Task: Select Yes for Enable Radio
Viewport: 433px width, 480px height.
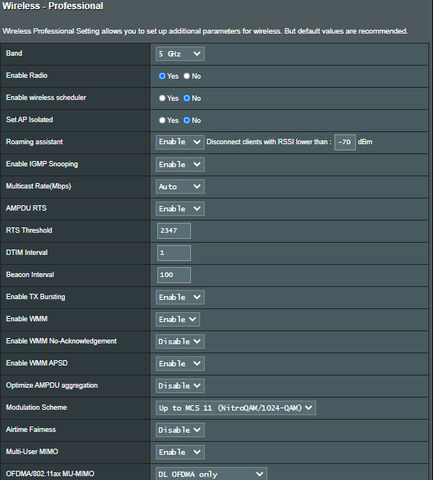Action: pyautogui.click(x=162, y=76)
